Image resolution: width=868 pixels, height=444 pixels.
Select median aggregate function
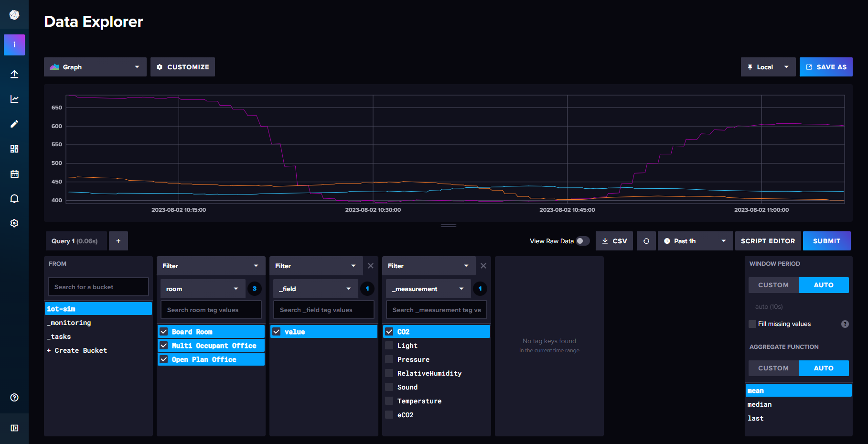[x=799, y=404]
